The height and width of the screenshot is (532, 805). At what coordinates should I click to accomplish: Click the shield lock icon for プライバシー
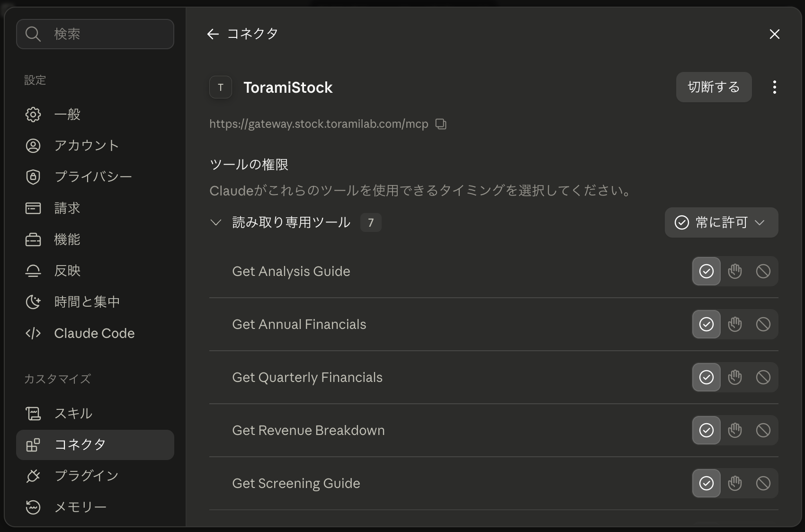(x=33, y=177)
